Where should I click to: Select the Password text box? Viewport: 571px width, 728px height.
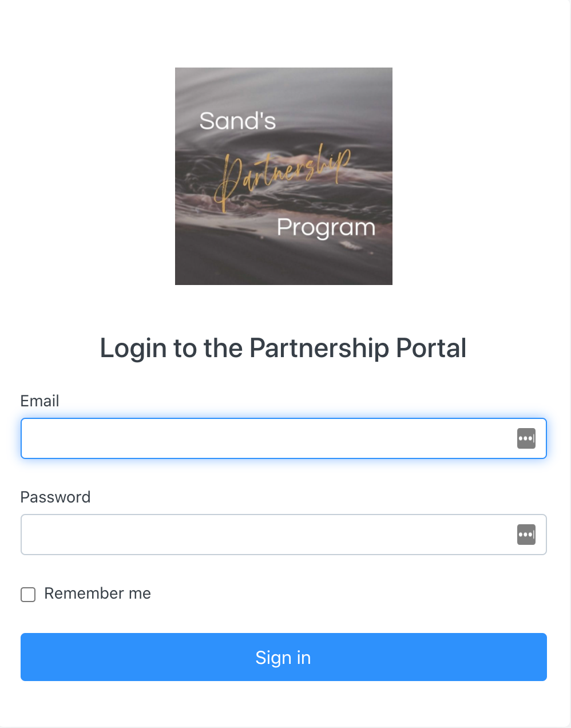pos(263,535)
